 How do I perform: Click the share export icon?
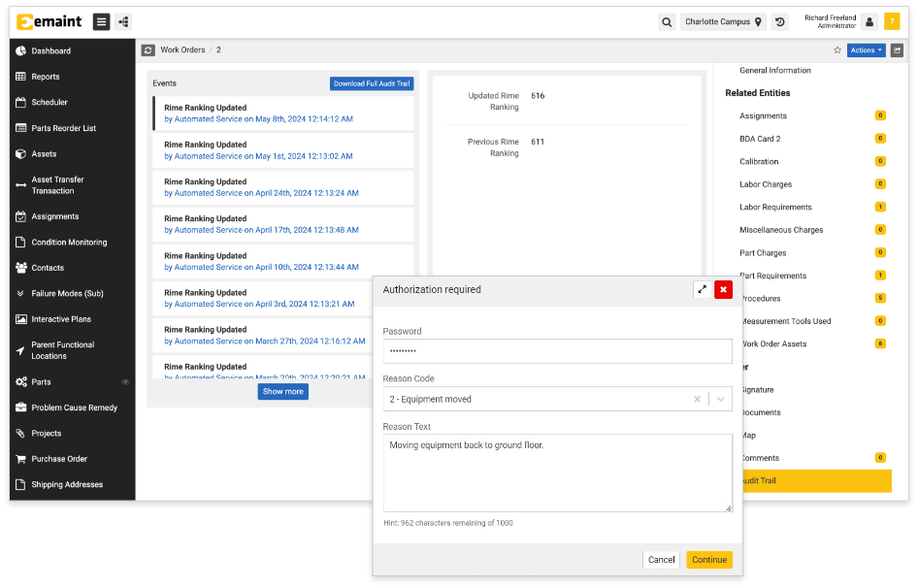click(x=897, y=50)
